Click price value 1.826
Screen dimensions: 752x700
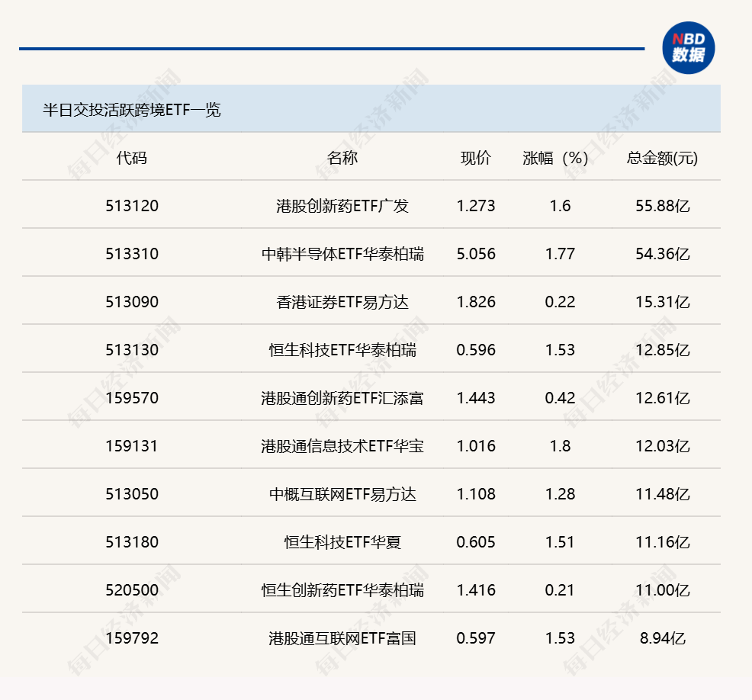point(476,301)
